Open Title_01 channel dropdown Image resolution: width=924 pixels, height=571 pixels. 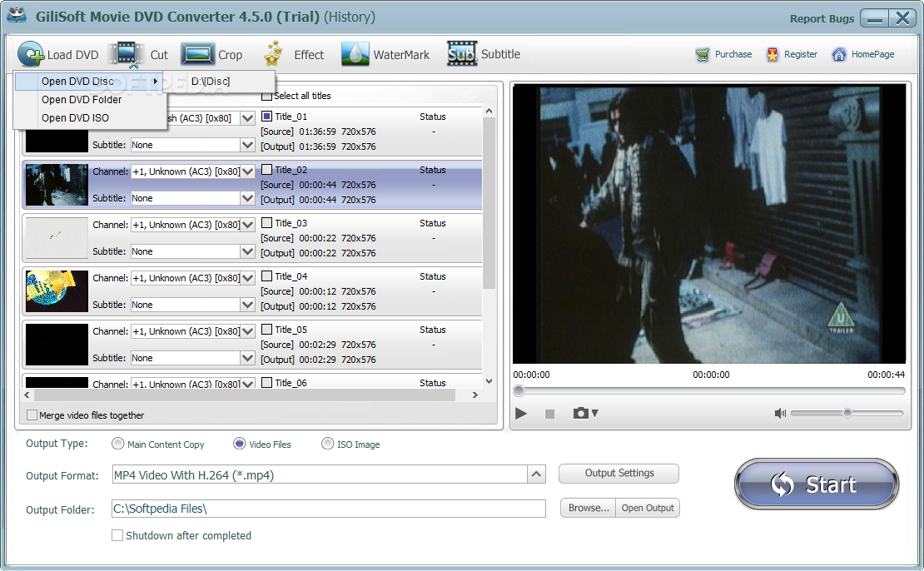click(x=248, y=118)
